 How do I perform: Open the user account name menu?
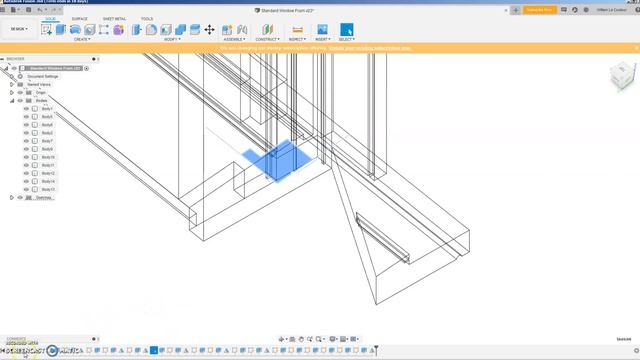point(612,10)
